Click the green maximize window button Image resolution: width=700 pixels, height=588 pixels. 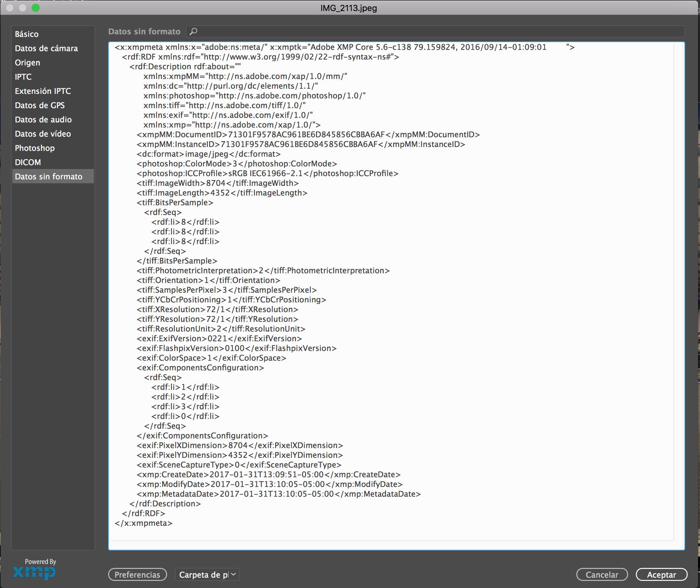click(x=36, y=8)
